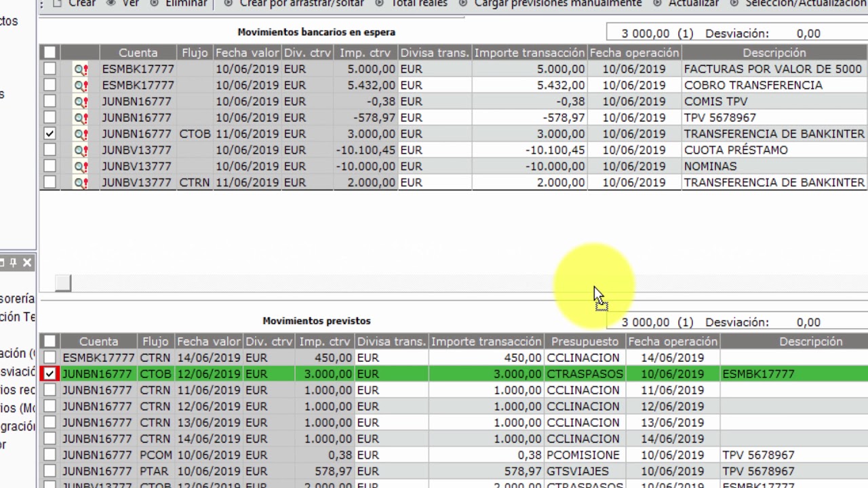Sort bank movements by Fecha valor column
This screenshot has height=488, width=868.
[x=247, y=52]
